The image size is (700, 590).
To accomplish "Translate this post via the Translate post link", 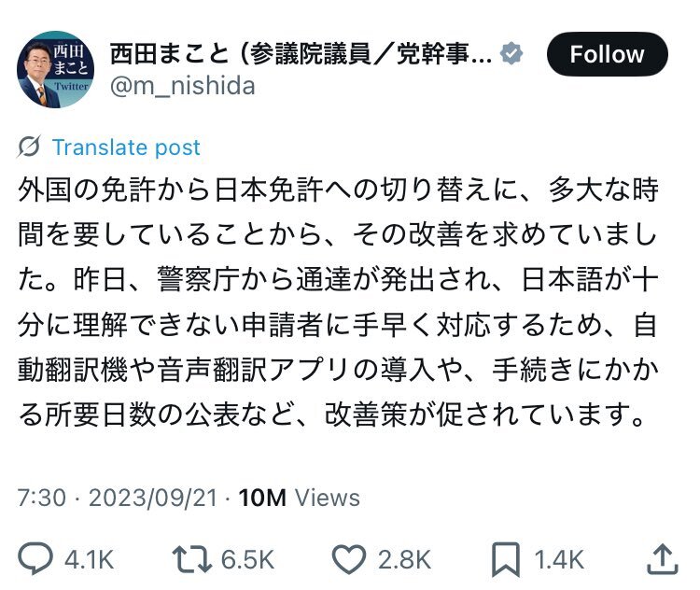I will (126, 147).
